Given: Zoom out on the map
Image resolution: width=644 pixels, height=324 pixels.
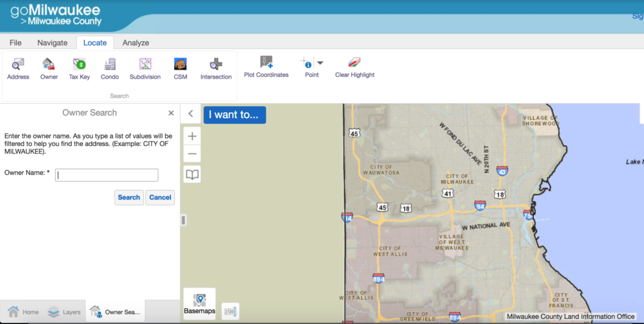Looking at the screenshot, I should (x=192, y=154).
